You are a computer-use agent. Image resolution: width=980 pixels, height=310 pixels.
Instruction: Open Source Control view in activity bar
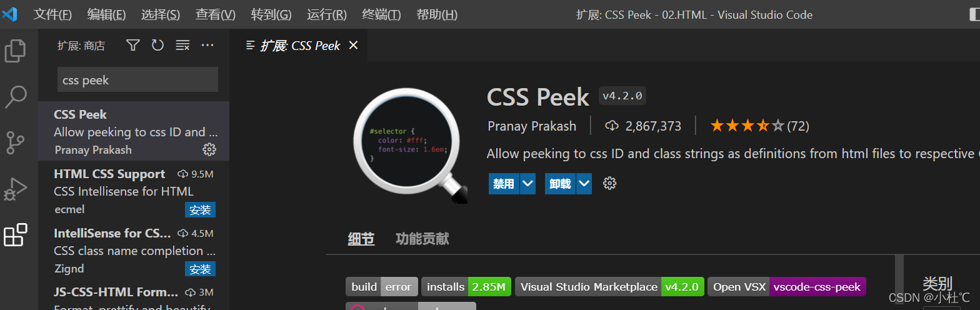tap(16, 142)
